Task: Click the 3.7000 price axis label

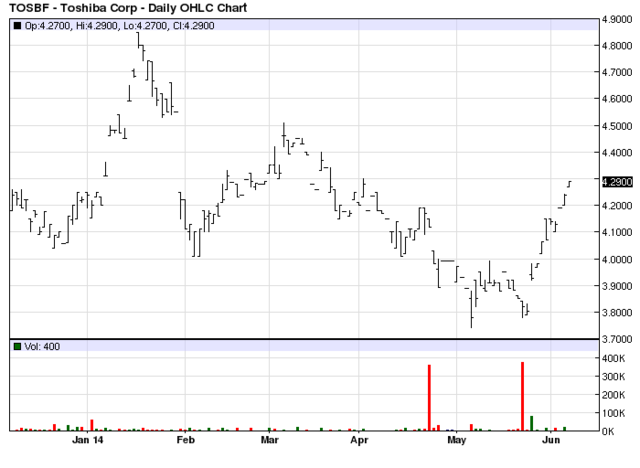Action: (617, 339)
